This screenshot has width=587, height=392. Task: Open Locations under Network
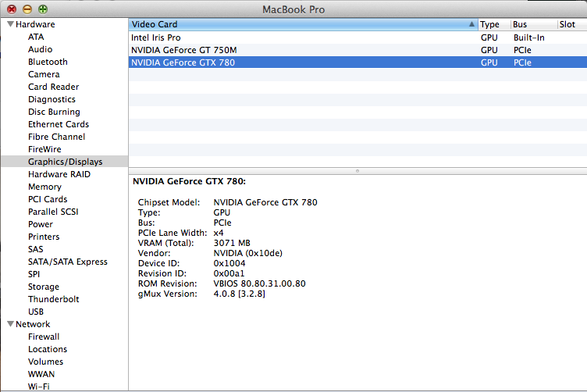tap(48, 349)
